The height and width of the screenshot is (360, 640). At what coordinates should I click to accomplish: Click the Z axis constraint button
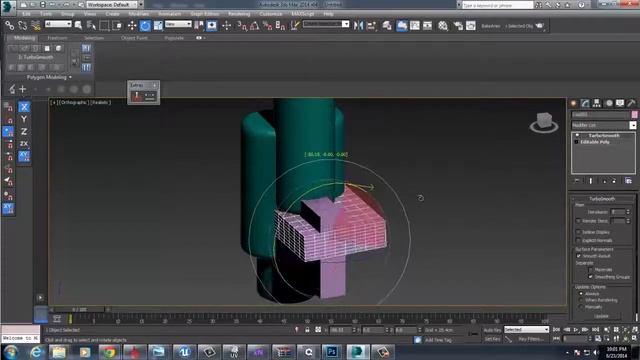coord(24,131)
